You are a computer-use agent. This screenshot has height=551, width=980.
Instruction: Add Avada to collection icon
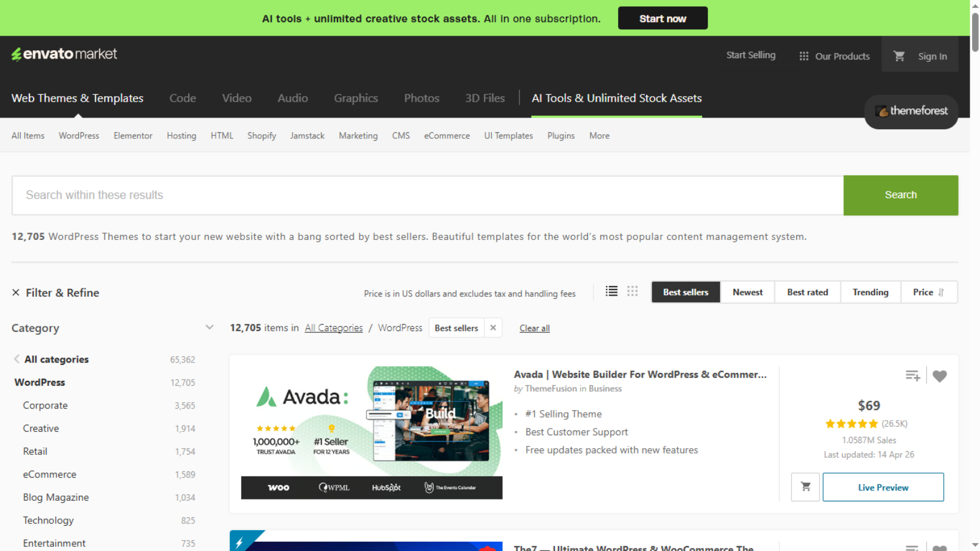pos(913,376)
